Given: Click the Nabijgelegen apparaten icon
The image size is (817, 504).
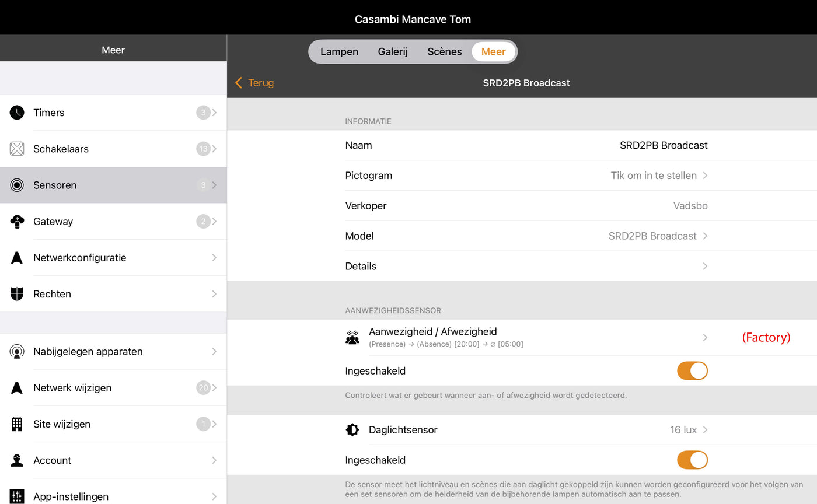Looking at the screenshot, I should (x=17, y=351).
